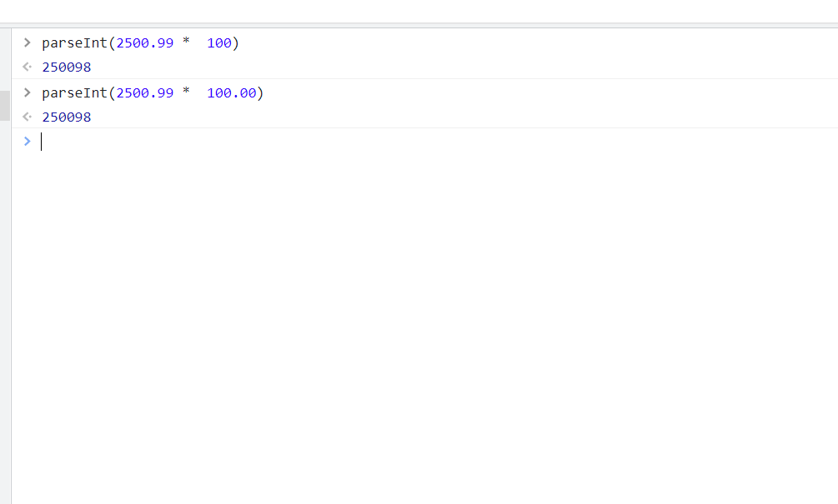Click the left sidebar scrollbar thumb
The height and width of the screenshot is (504, 838).
5,106
